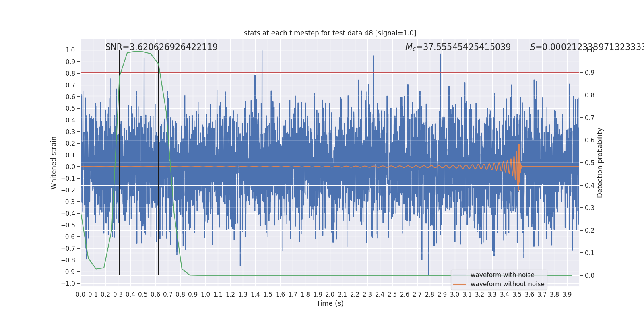Pick the blue legend line sample
The width and height of the screenshot is (644, 322).
[x=459, y=275]
